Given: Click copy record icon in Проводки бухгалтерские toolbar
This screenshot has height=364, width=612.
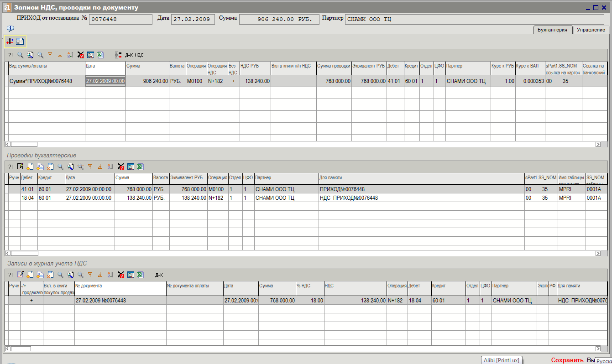Looking at the screenshot, I should [40, 166].
